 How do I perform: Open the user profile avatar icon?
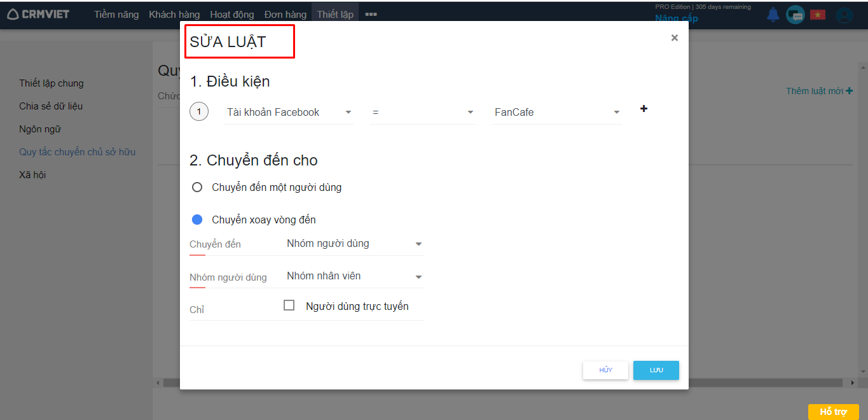(x=844, y=15)
